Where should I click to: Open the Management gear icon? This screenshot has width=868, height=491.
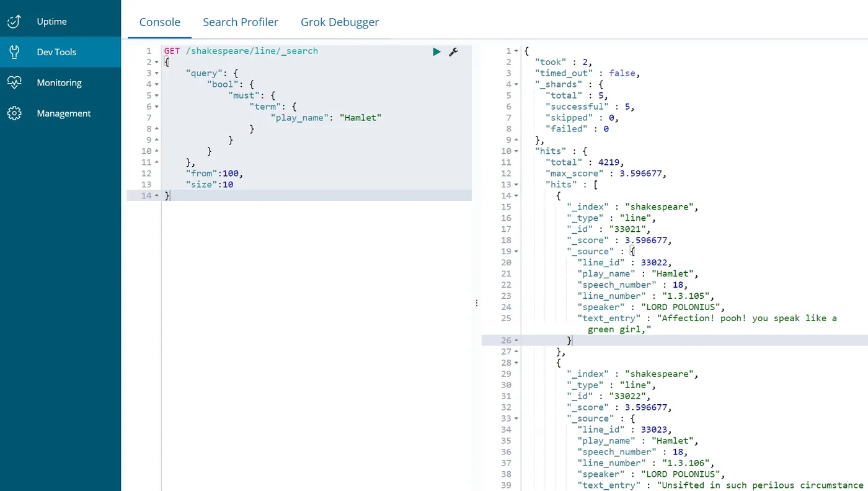click(14, 113)
